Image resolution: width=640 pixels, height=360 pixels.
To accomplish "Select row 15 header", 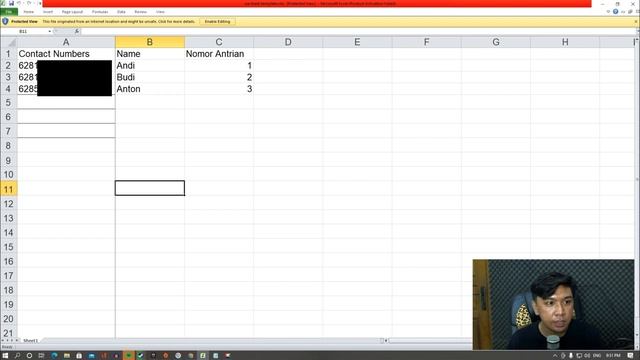I will click(9, 247).
